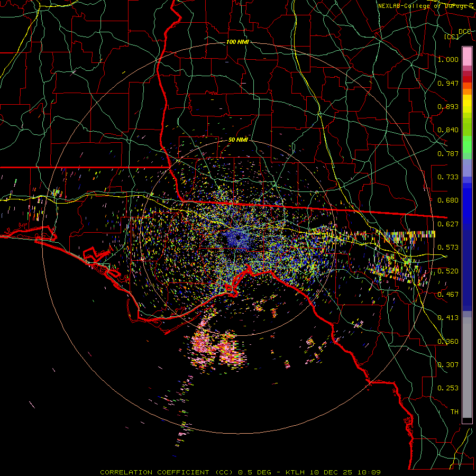Click the TH threshold label
Screen dimensions: 476x476
coord(454,412)
